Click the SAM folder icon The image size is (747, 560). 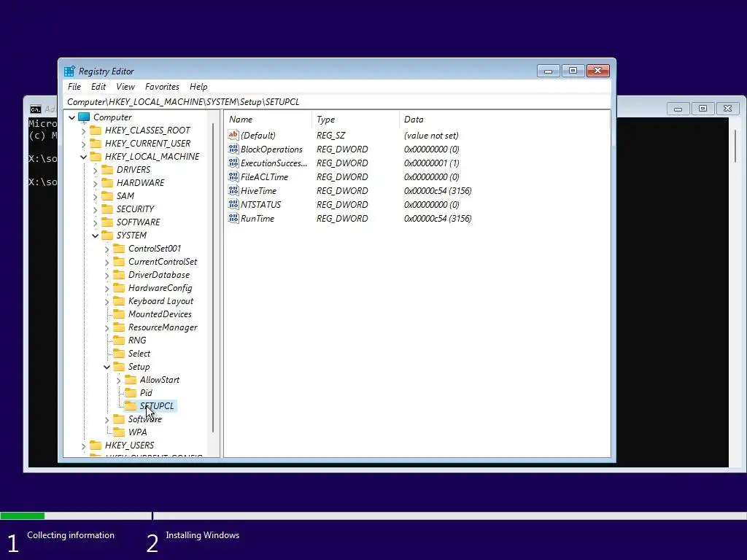click(107, 196)
